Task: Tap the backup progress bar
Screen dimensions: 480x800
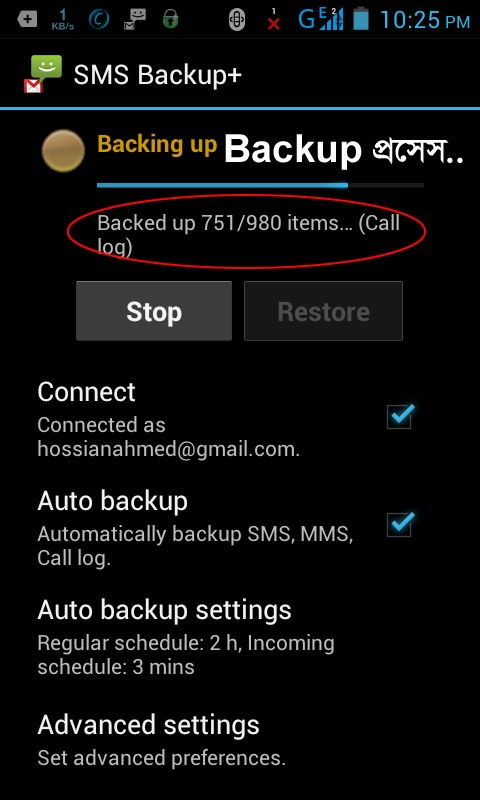Action: coord(260,185)
